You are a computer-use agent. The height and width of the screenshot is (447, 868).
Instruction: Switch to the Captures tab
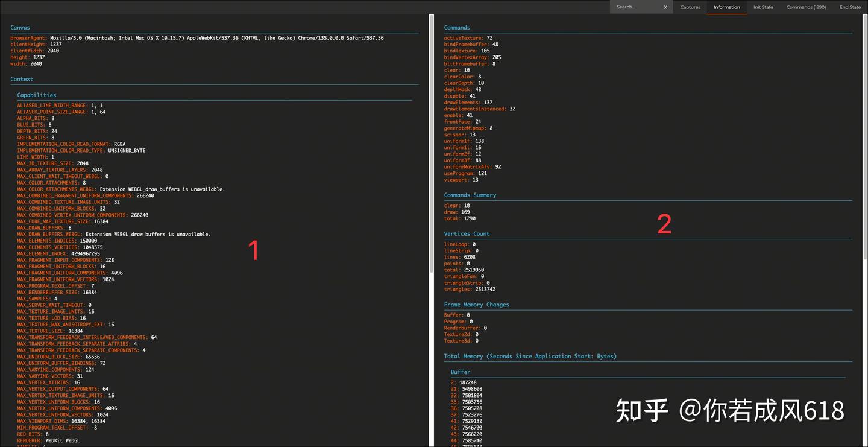[690, 7]
